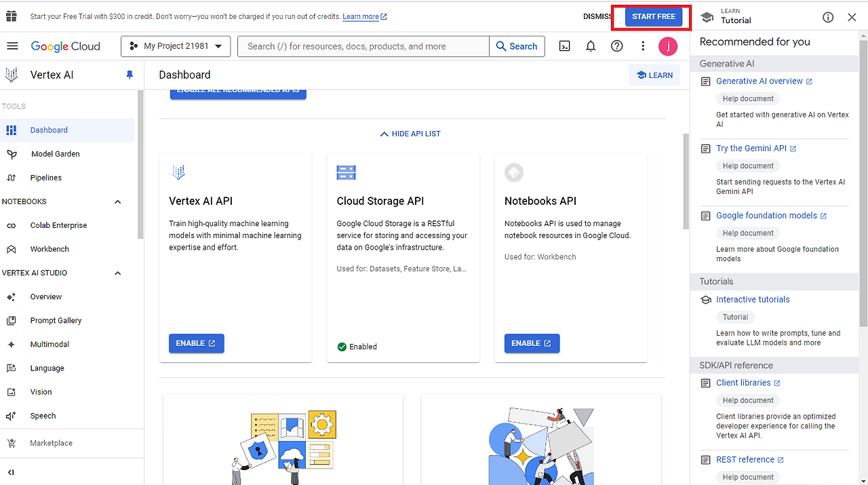868x485 pixels.
Task: Open the help question mark icon
Action: pos(616,46)
